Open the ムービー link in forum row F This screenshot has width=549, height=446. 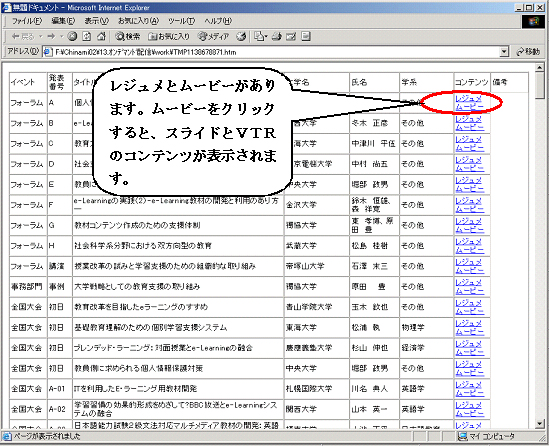tap(470, 209)
